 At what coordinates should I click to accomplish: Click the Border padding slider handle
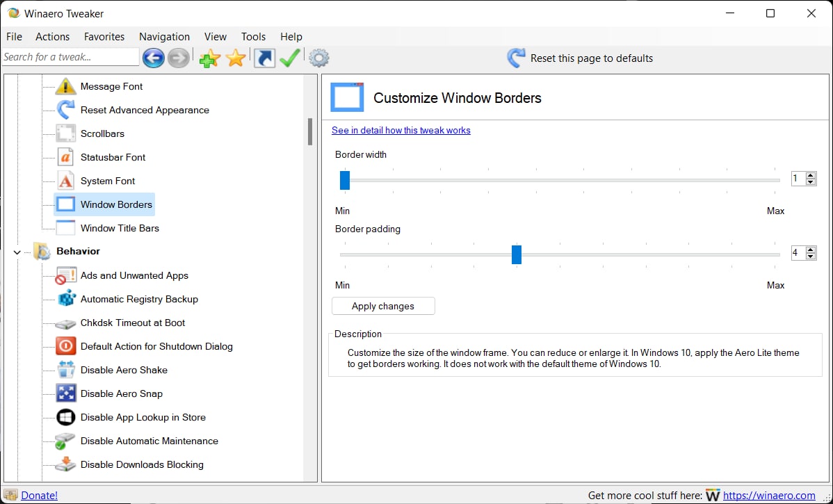point(517,255)
